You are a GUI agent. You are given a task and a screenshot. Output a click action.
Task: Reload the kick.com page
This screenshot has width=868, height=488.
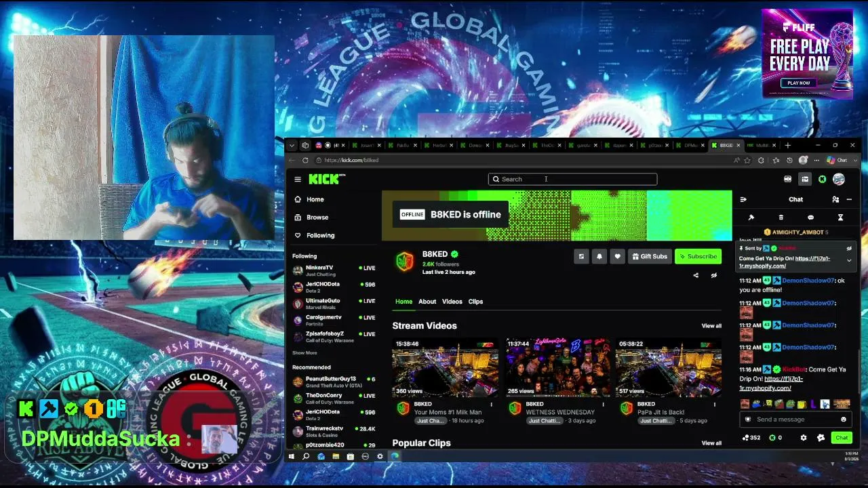coord(305,160)
